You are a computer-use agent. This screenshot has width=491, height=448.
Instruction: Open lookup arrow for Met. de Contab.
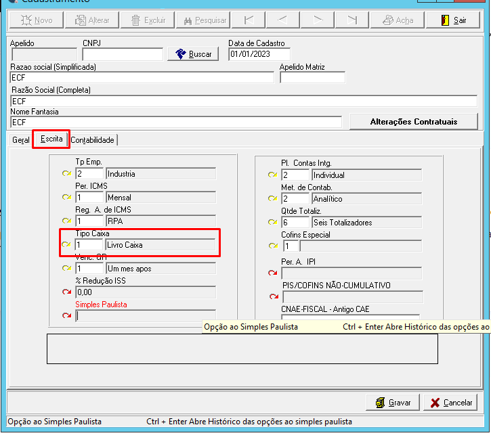coord(273,198)
